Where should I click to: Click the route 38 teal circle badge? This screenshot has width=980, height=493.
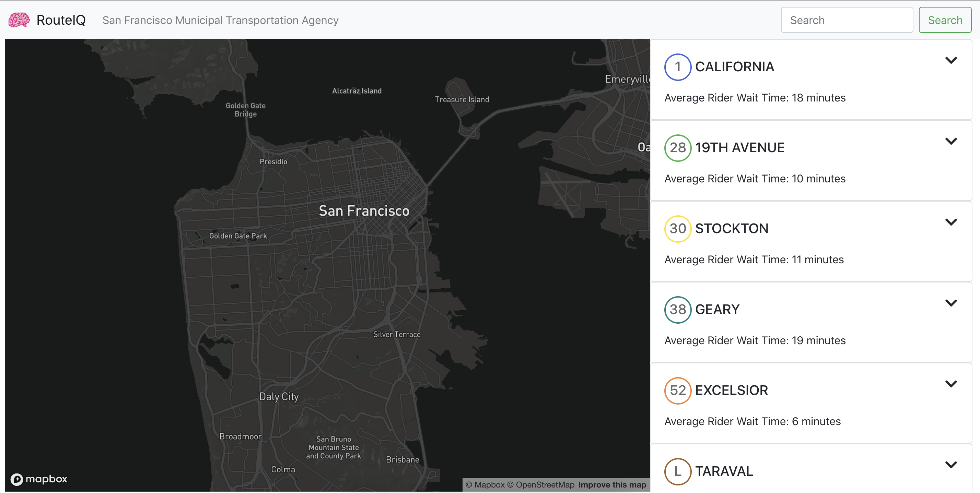coord(678,310)
